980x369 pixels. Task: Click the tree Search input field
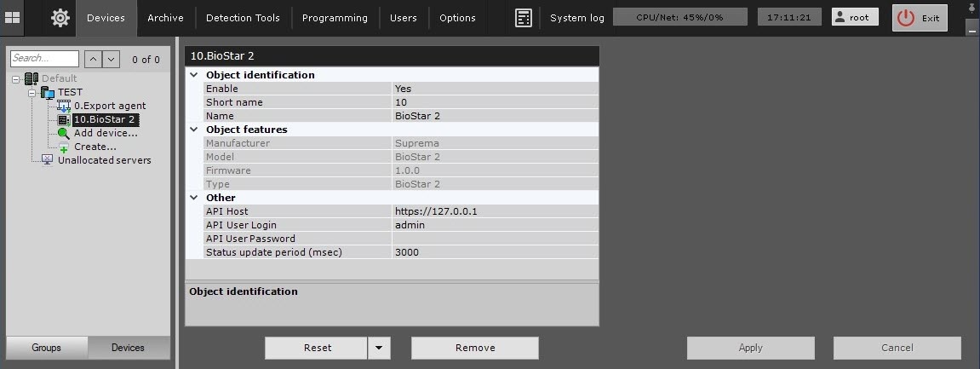tap(44, 59)
